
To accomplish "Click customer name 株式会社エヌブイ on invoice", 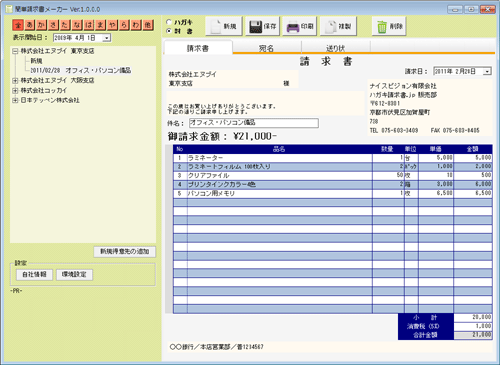I will 192,74.
